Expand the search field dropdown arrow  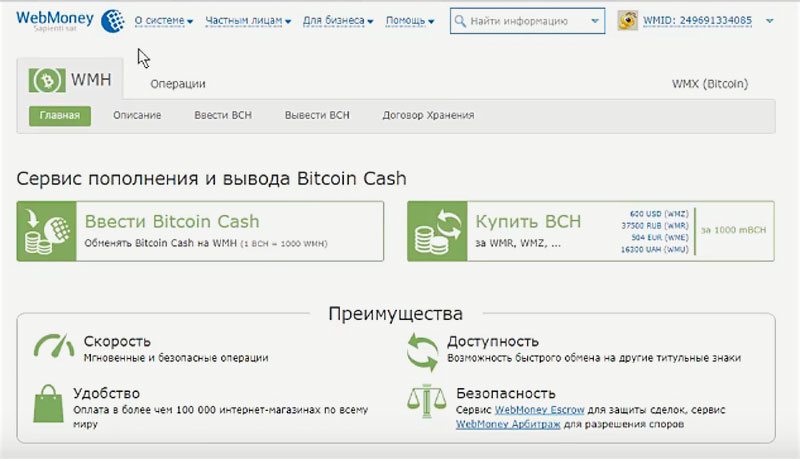tap(595, 21)
